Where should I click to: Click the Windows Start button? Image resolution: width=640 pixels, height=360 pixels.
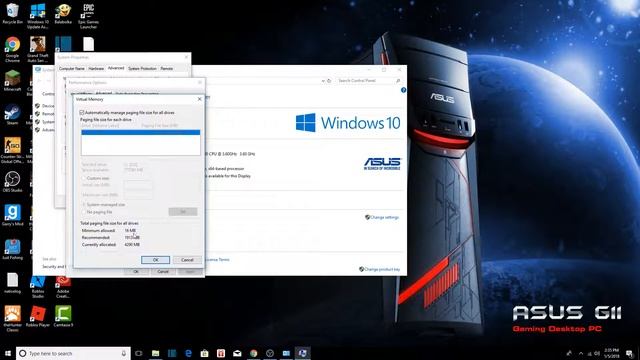[8, 353]
